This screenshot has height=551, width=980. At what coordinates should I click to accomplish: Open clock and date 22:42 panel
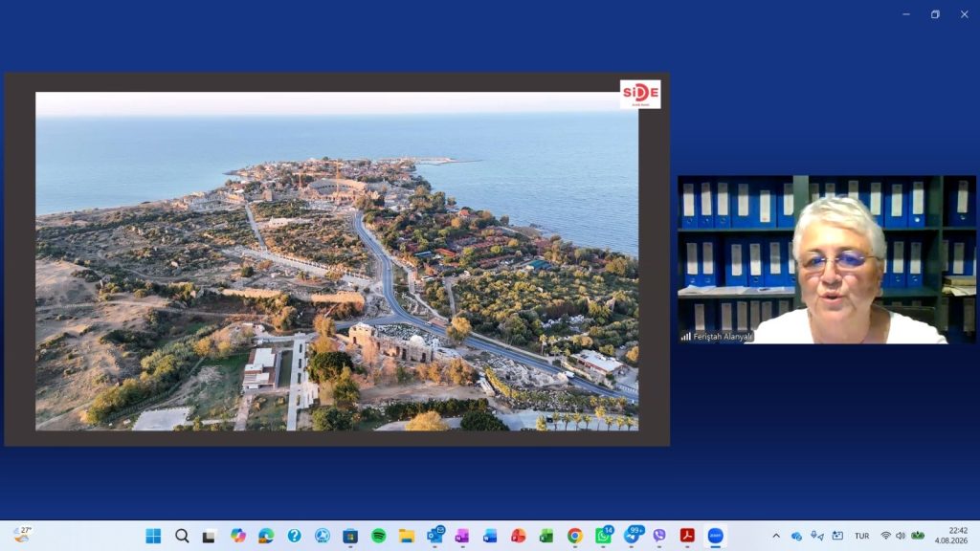tap(951, 536)
